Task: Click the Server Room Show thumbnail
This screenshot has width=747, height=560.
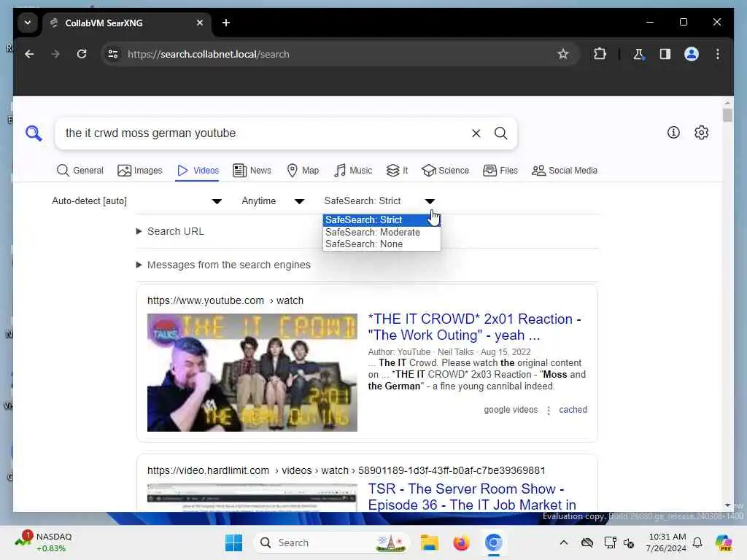Action: 252,497
